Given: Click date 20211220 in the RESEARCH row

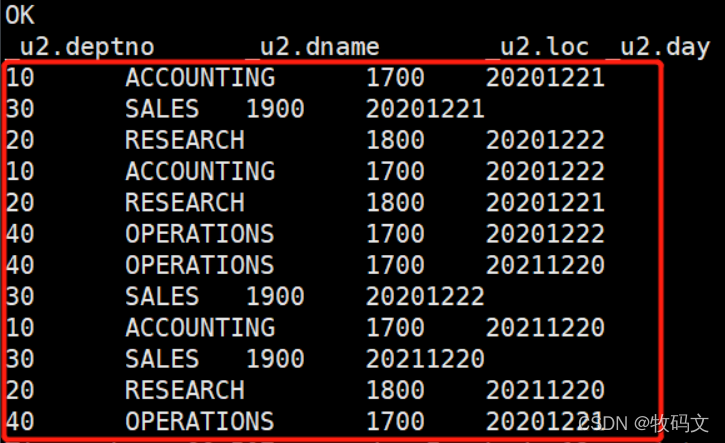Looking at the screenshot, I should (545, 390).
